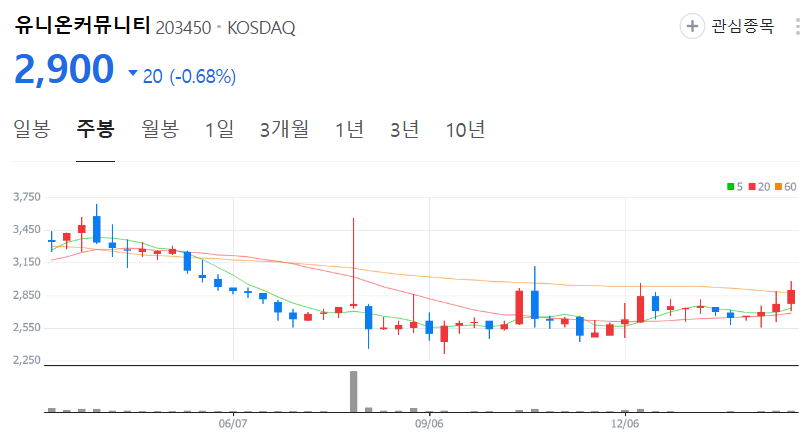This screenshot has height=440, width=809.
Task: Click the current price 2,900
Action: click(x=64, y=69)
